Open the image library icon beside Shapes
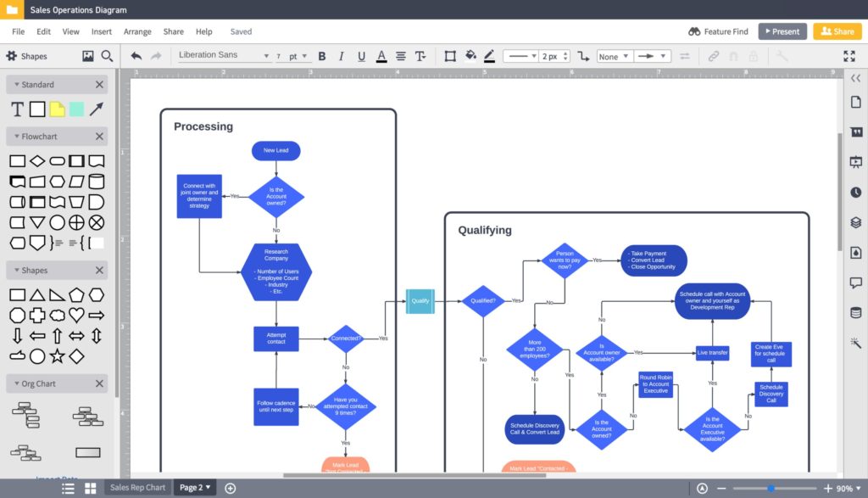 tap(88, 56)
